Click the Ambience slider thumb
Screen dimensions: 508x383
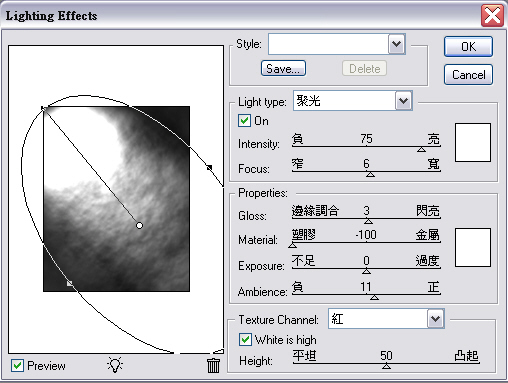374,297
